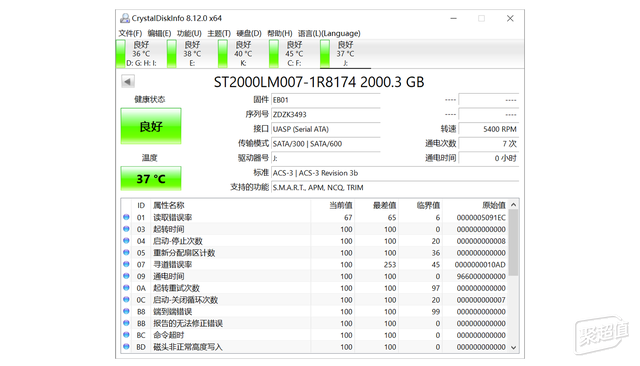The image size is (640, 366).
Task: Click the 序列号 field ZDZK3493
Action: click(x=326, y=114)
